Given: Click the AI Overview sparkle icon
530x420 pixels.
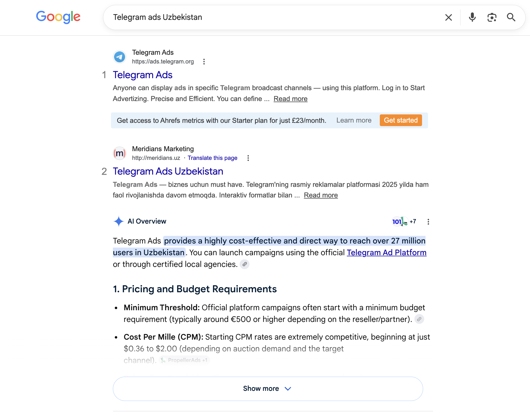Looking at the screenshot, I should [x=119, y=221].
